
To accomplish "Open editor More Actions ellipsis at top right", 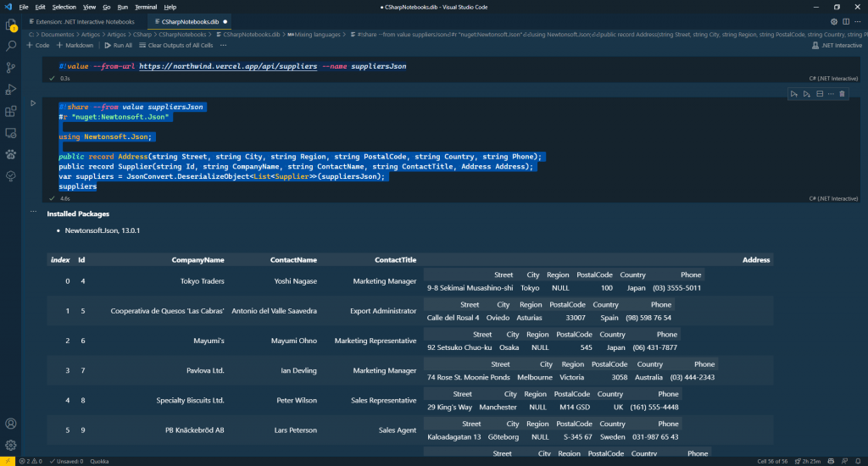I will [858, 21].
